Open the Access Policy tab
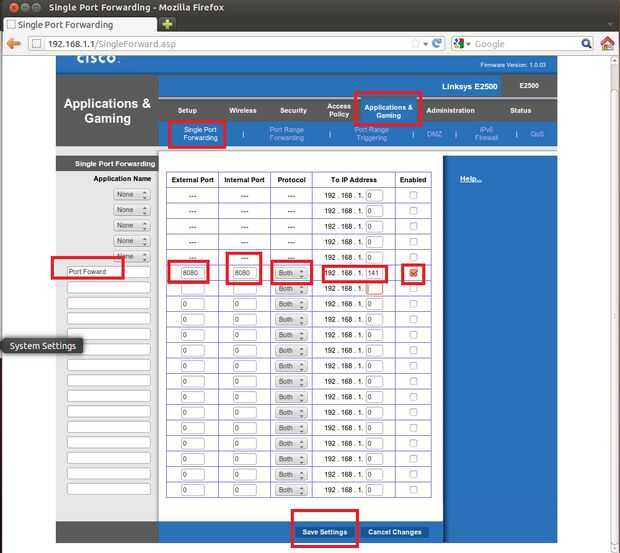This screenshot has height=553, width=620. click(x=339, y=110)
